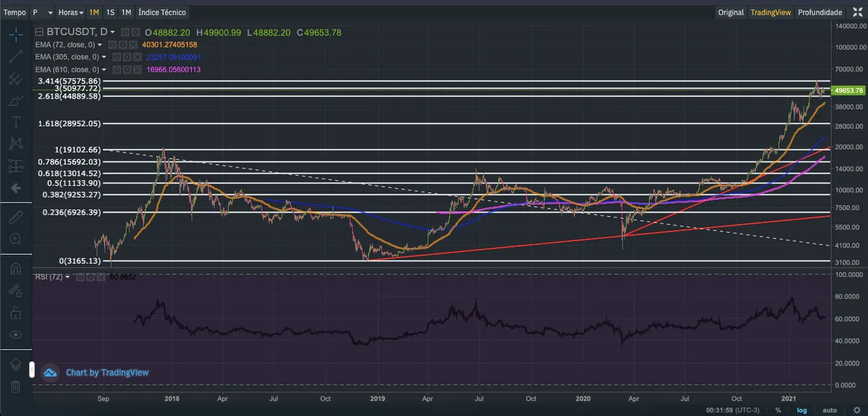Toggle auto scale button
Screen dimensions: 868x416
tap(829, 410)
